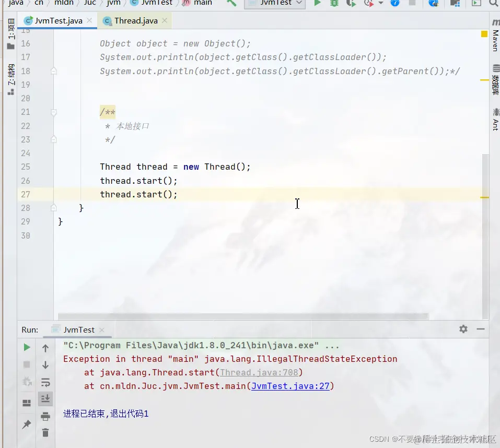Click '进程已结束,退出代码1' console line
Screen dimensions: 500x448
(106, 414)
